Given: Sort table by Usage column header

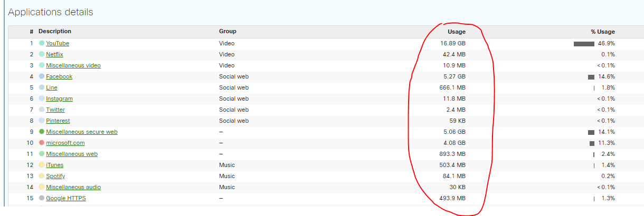Looking at the screenshot, I should [x=457, y=32].
